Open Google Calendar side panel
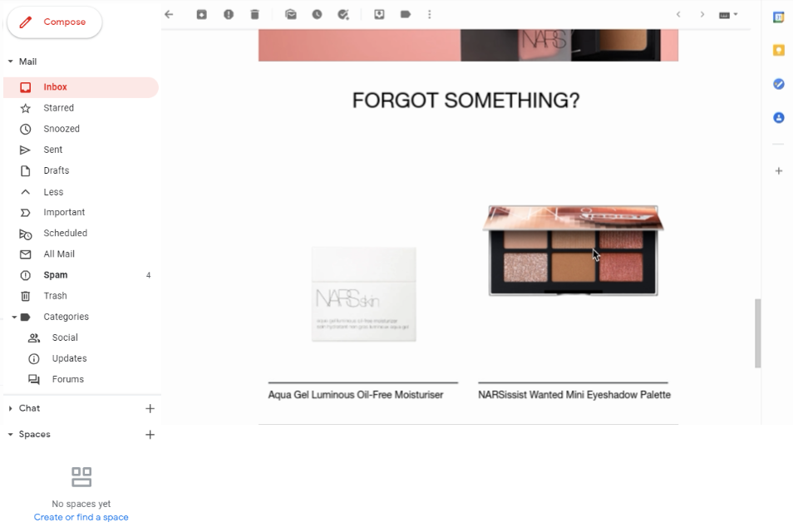793x532 pixels. click(779, 17)
